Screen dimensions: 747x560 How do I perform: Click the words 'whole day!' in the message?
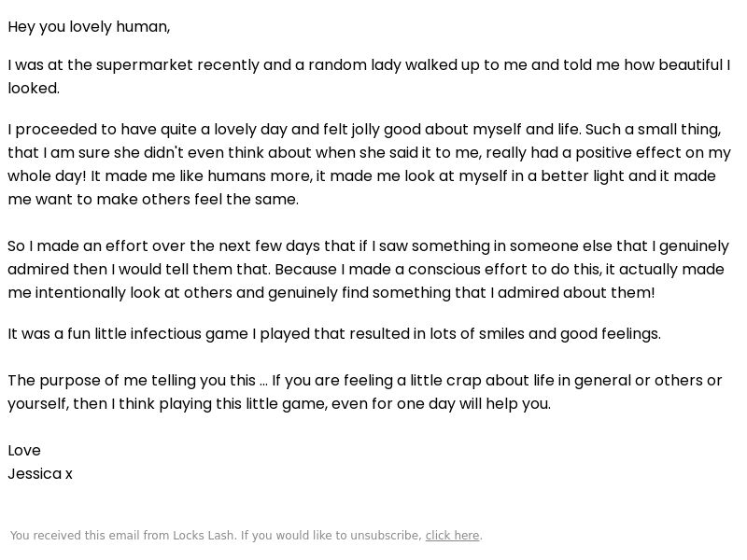[48, 176]
